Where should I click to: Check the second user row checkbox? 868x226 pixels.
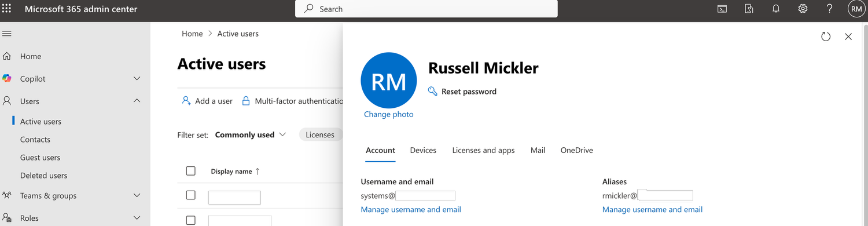tap(191, 220)
